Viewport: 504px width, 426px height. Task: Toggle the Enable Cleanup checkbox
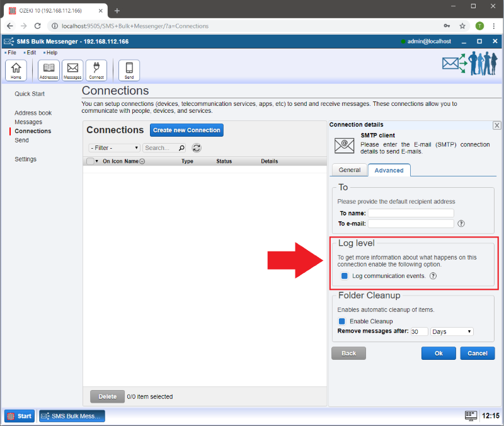(342, 321)
